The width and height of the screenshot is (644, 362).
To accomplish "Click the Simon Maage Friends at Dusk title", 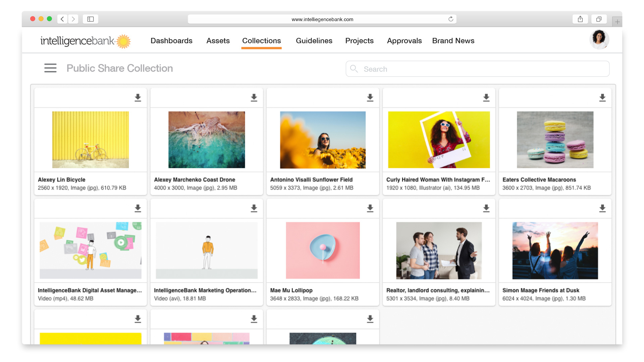I will [541, 290].
